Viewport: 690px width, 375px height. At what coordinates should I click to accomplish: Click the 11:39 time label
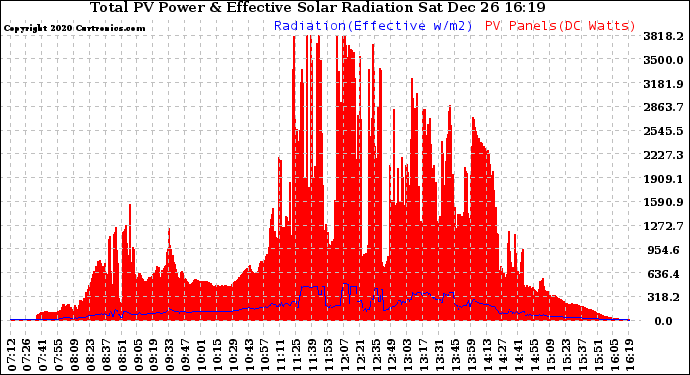tap(312, 355)
